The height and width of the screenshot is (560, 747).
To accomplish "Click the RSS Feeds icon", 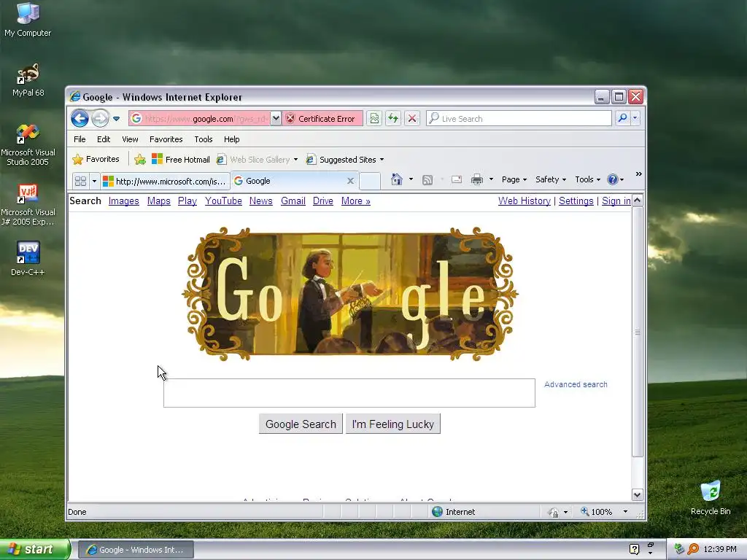I will click(427, 179).
